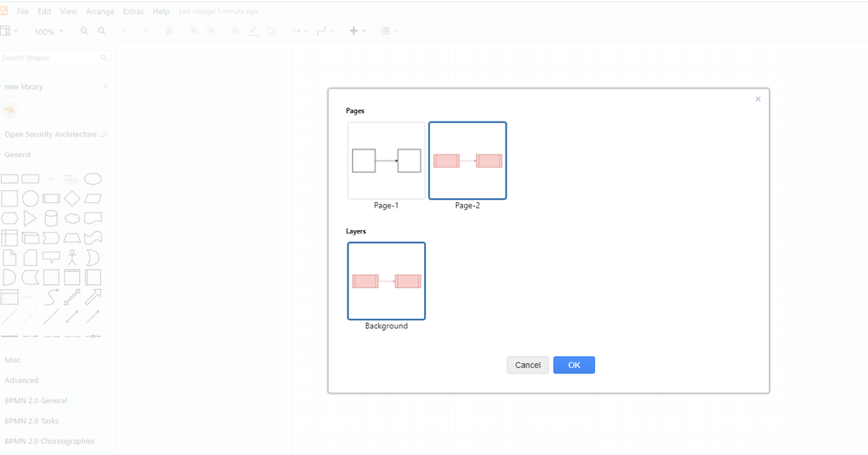Screen dimensions: 868x455
Task: Click the Cancel button in the dialog
Action: point(527,365)
